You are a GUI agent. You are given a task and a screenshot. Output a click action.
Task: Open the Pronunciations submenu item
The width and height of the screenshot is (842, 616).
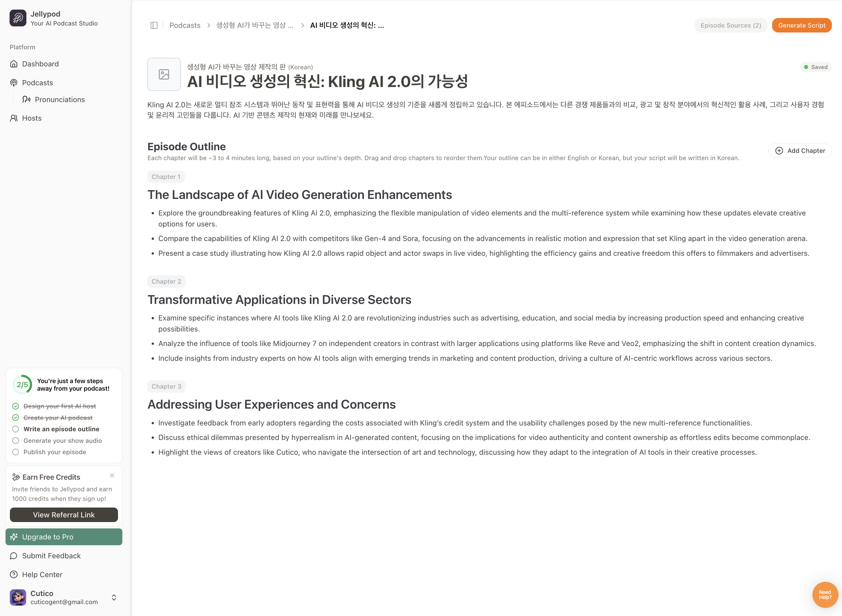tap(70, 99)
